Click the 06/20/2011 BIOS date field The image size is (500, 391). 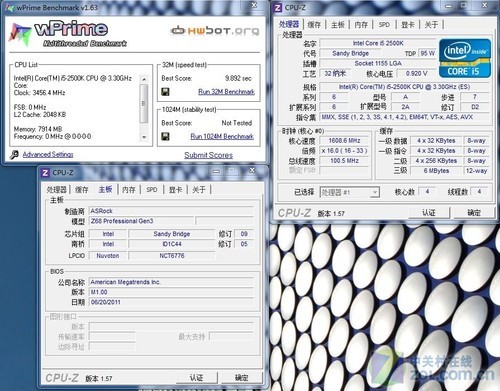coord(171,302)
